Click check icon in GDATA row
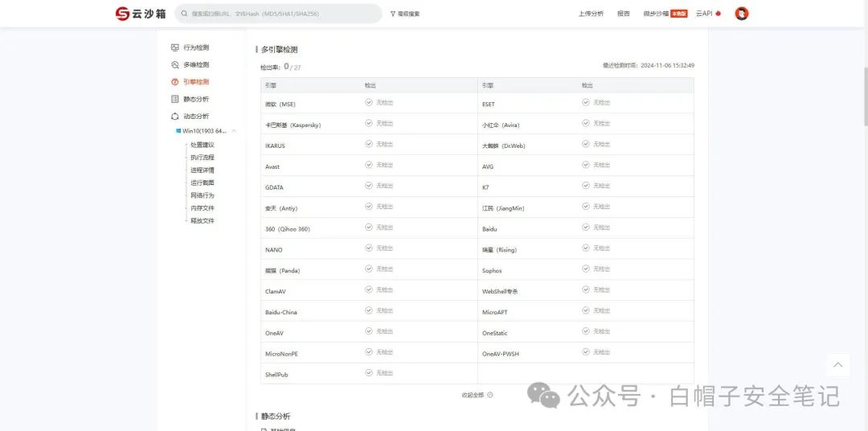The height and width of the screenshot is (431, 868). [369, 186]
